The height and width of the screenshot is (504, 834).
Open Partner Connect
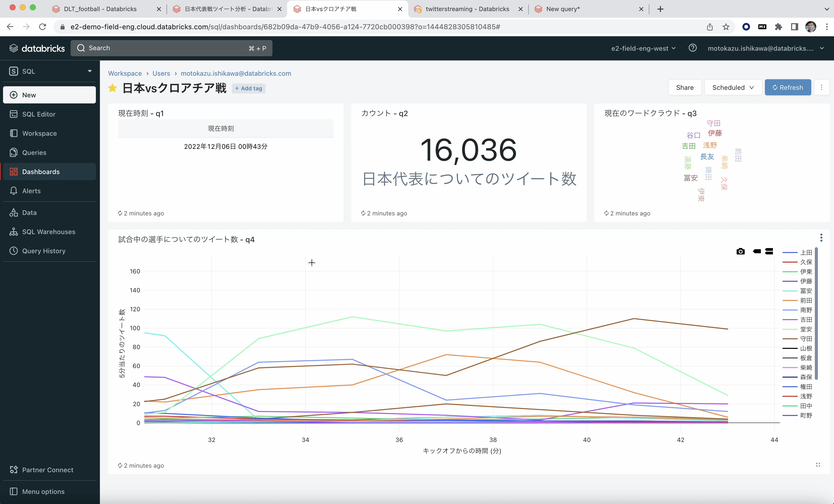point(47,470)
